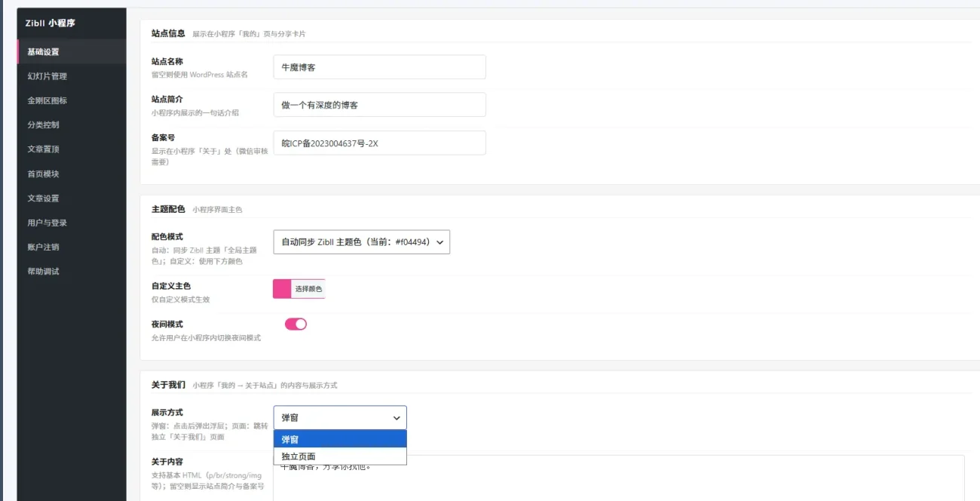
Task: Click into the 站点简介 text box
Action: point(379,105)
